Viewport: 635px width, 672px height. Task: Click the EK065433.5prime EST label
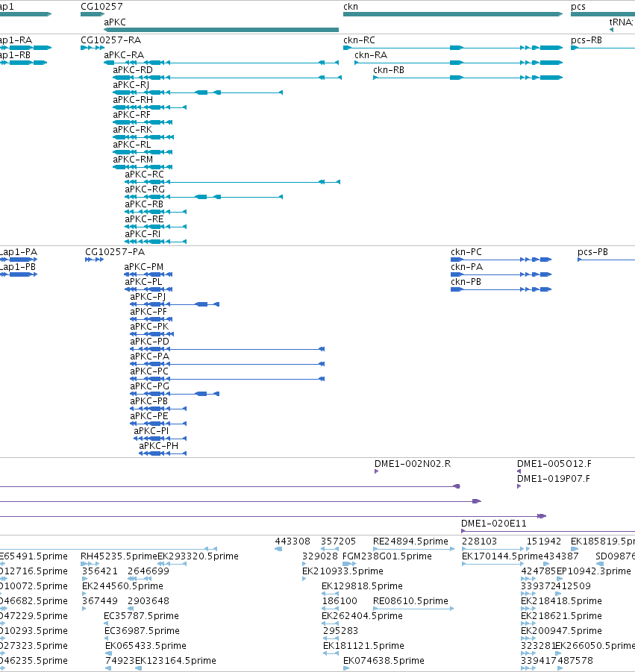click(x=146, y=646)
